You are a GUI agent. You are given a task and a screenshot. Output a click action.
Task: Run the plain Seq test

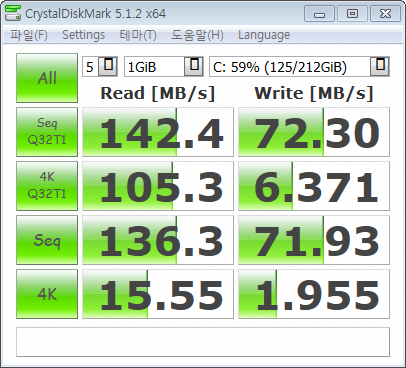(x=47, y=240)
